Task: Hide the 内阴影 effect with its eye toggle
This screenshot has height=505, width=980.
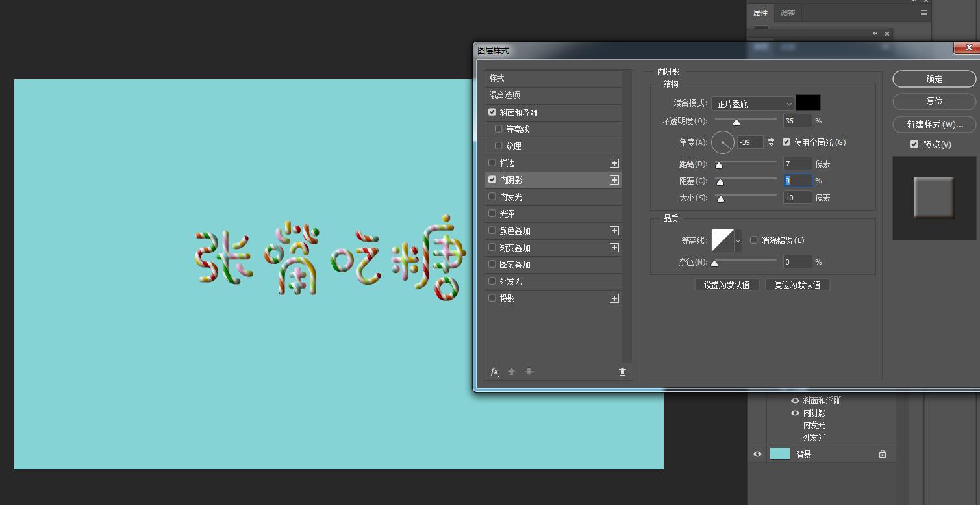Action: [x=795, y=413]
